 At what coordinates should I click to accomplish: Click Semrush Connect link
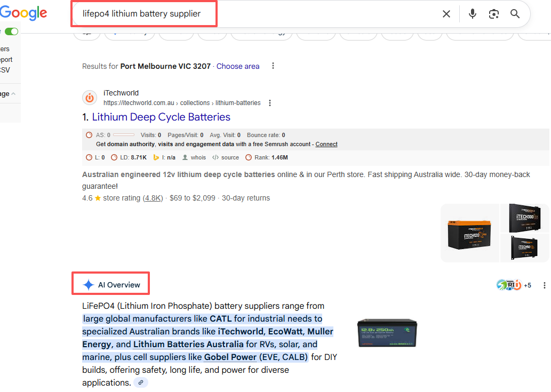(326, 144)
